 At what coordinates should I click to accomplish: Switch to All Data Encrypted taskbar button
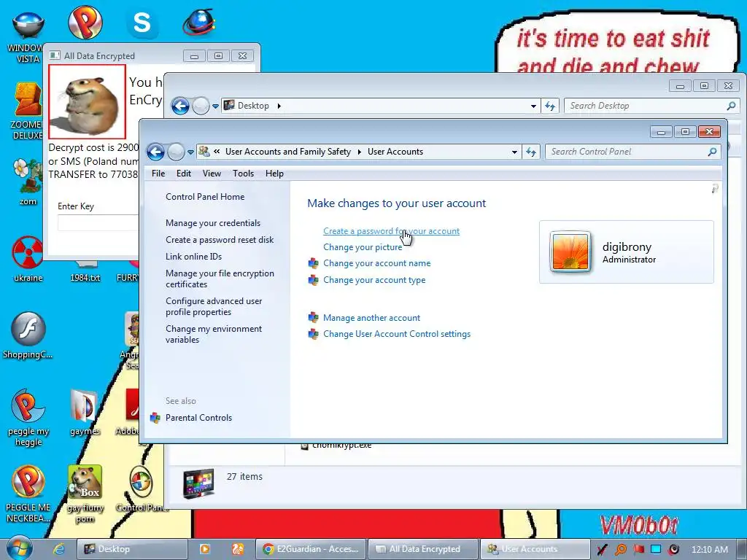point(423,549)
